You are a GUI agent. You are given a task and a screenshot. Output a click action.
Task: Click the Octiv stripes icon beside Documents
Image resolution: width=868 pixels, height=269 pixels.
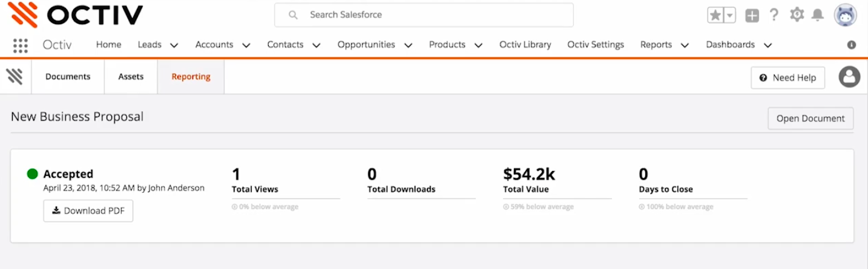(x=15, y=77)
